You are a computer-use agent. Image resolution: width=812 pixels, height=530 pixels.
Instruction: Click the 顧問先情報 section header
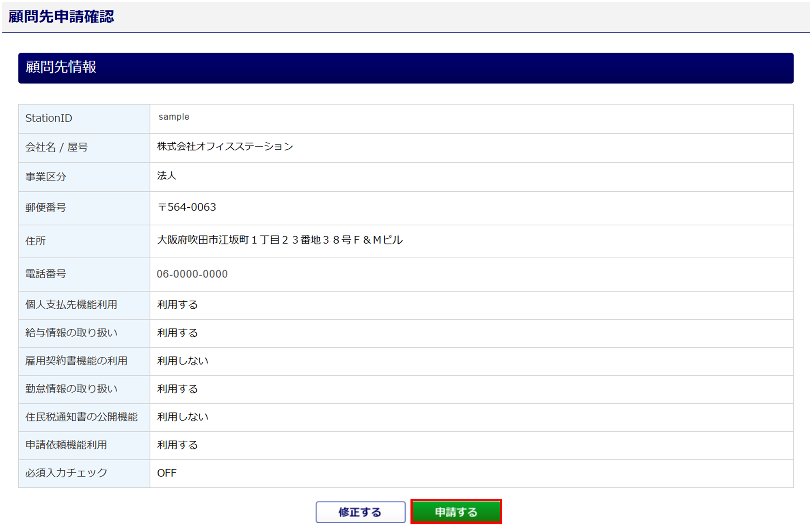point(61,67)
